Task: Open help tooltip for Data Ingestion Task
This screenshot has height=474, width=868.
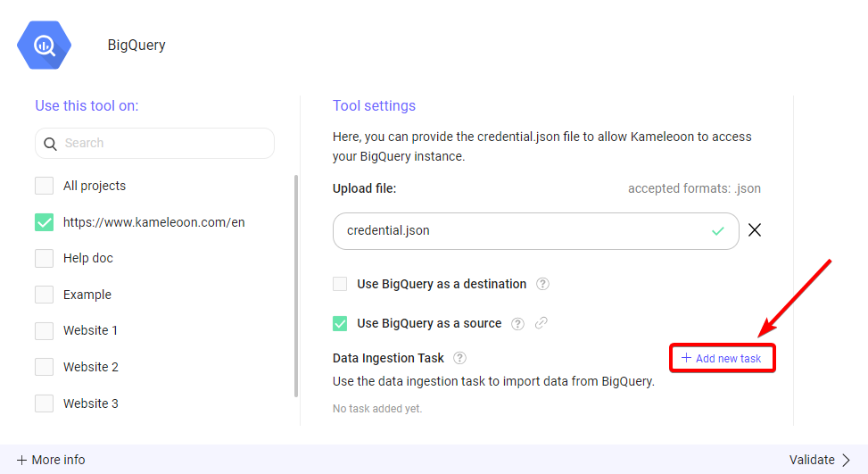Action: (459, 358)
